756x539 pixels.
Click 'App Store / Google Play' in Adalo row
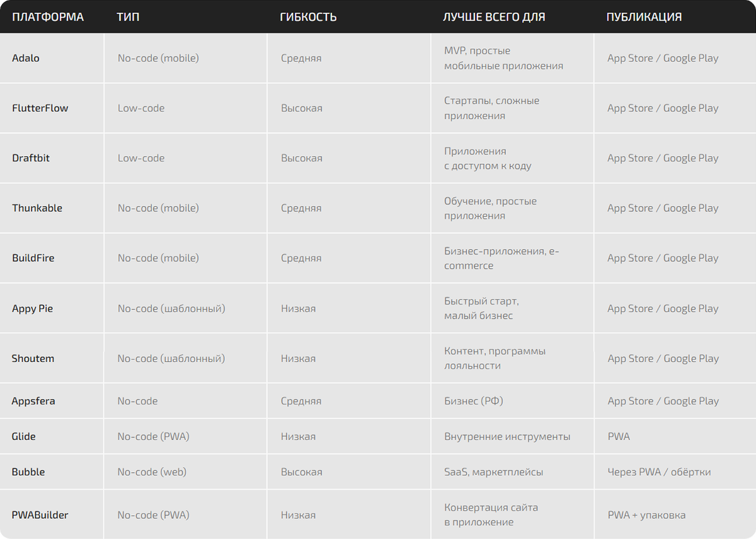pos(663,58)
